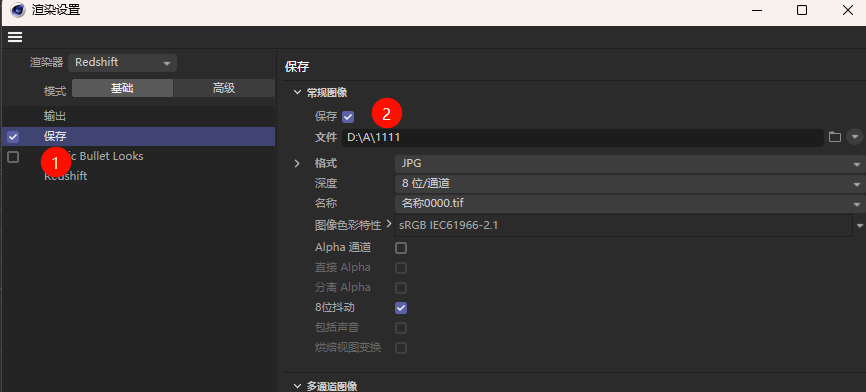
Task: Toggle the 烘焙视图变换 checkbox
Action: (x=401, y=348)
